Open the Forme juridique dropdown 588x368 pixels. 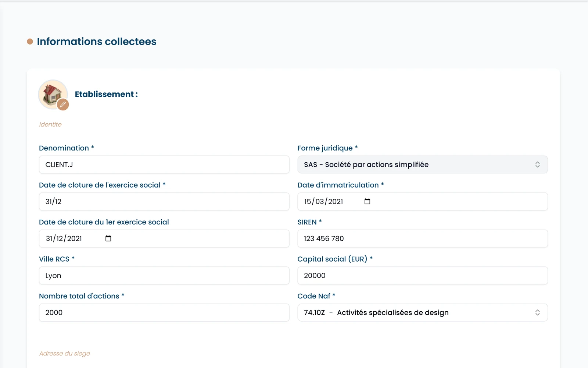point(423,164)
